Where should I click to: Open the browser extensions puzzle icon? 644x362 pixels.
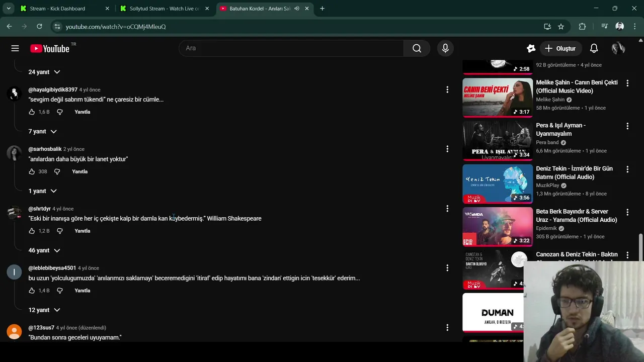tap(582, 26)
